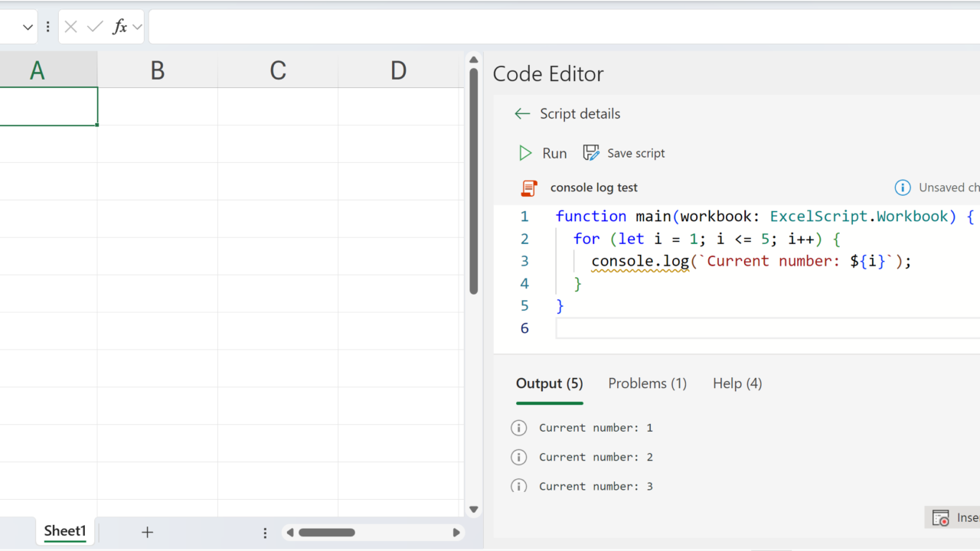Click the horizontal scrollbar thumb in the spreadsheet
Screen dimensions: 980x551
[x=326, y=533]
